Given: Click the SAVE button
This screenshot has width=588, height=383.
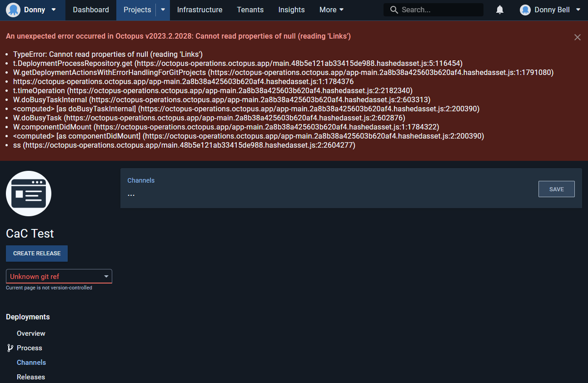Looking at the screenshot, I should (556, 189).
